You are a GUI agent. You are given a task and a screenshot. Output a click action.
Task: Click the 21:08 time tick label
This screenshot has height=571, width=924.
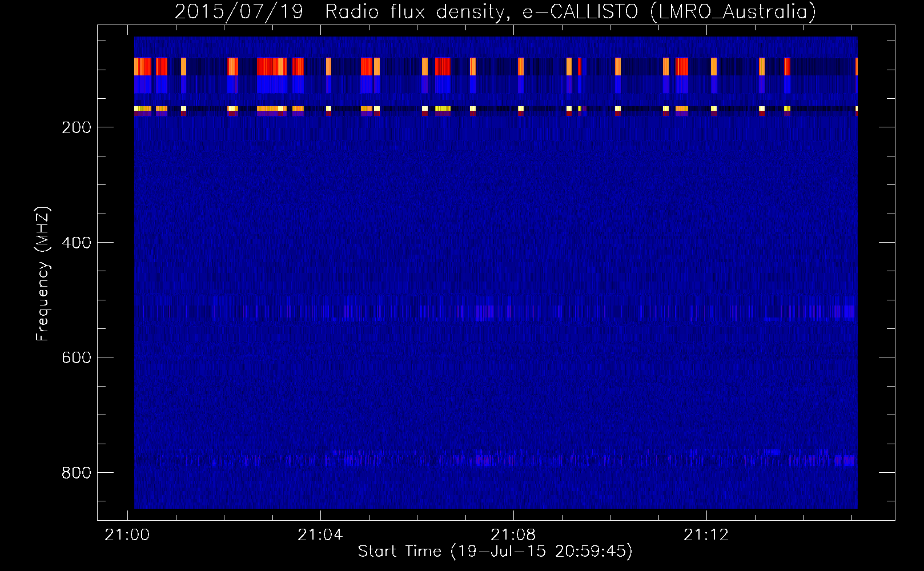pyautogui.click(x=513, y=535)
